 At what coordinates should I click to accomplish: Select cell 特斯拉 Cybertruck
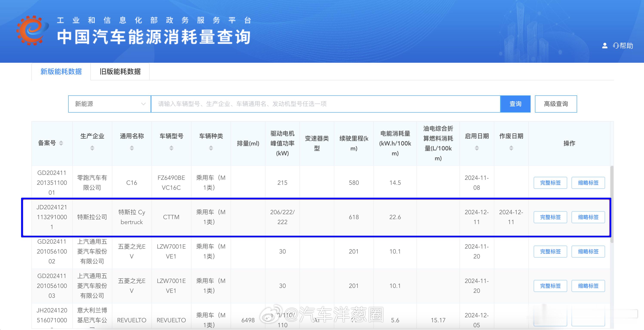coord(132,217)
